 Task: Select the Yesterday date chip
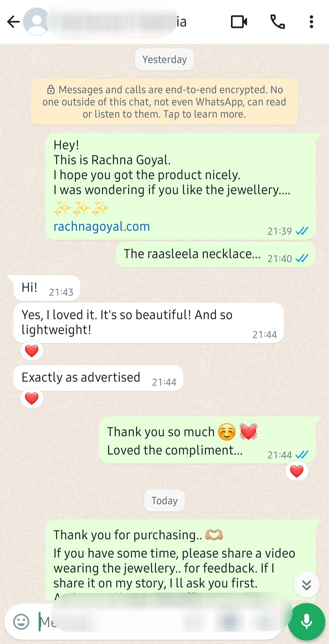point(164,59)
